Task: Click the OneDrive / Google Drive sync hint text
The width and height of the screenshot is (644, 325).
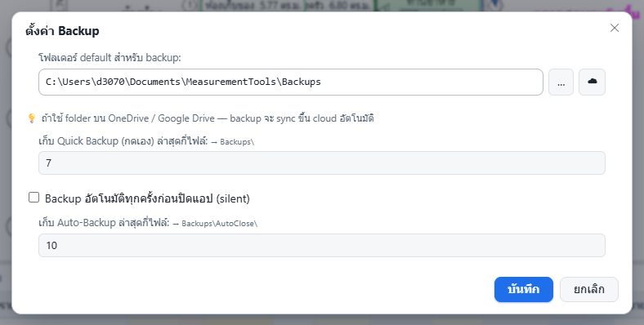Action: (x=208, y=118)
